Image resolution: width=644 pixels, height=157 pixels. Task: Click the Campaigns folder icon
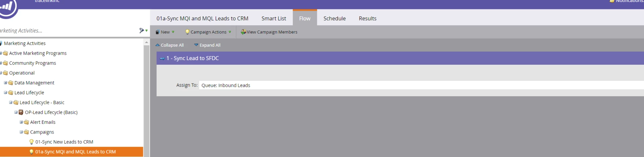click(26, 132)
